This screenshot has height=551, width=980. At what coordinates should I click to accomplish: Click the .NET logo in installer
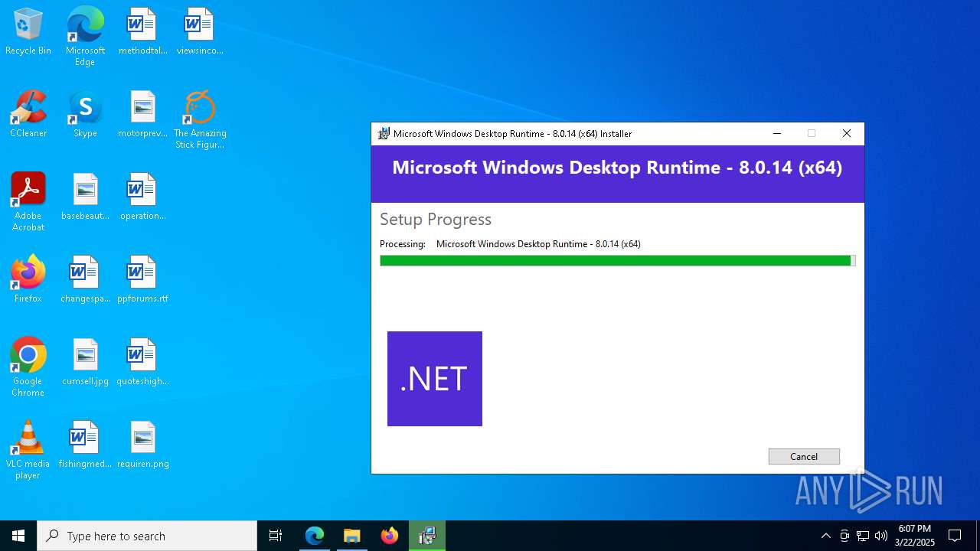tap(435, 379)
